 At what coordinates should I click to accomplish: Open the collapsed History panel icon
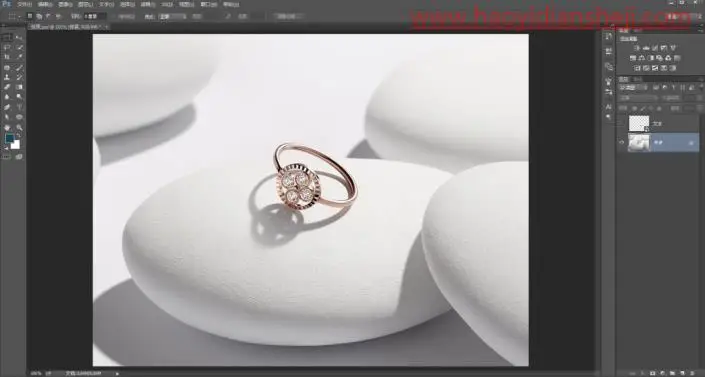point(608,36)
